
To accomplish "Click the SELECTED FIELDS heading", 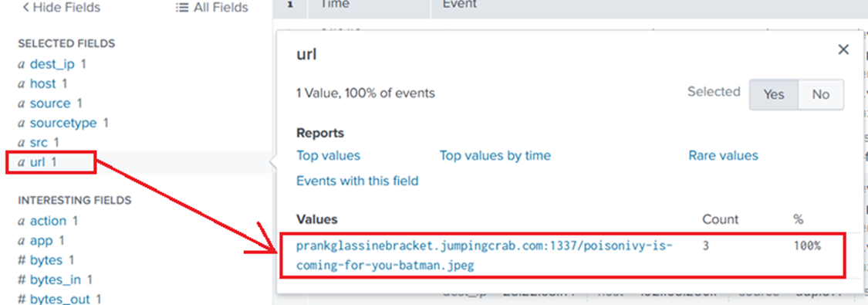I will (66, 43).
